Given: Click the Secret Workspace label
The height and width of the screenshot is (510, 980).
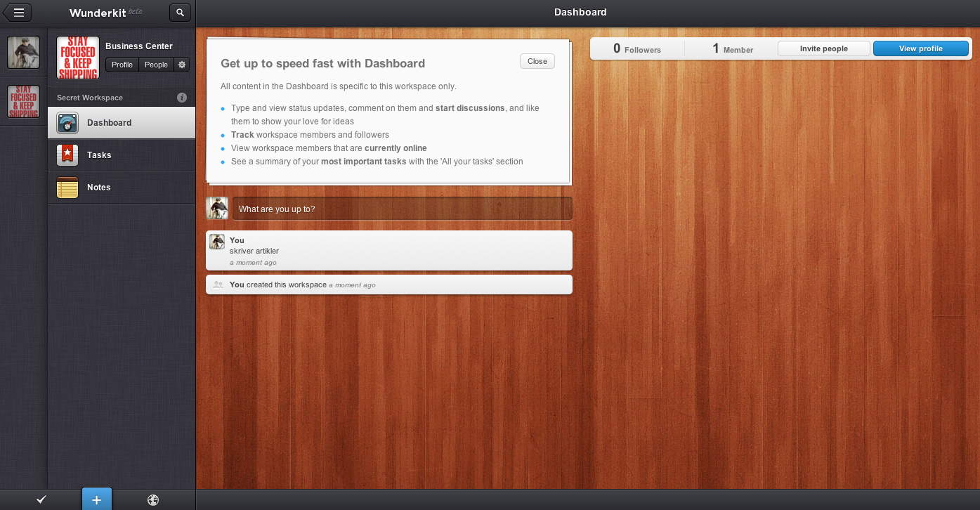Looking at the screenshot, I should tap(90, 98).
